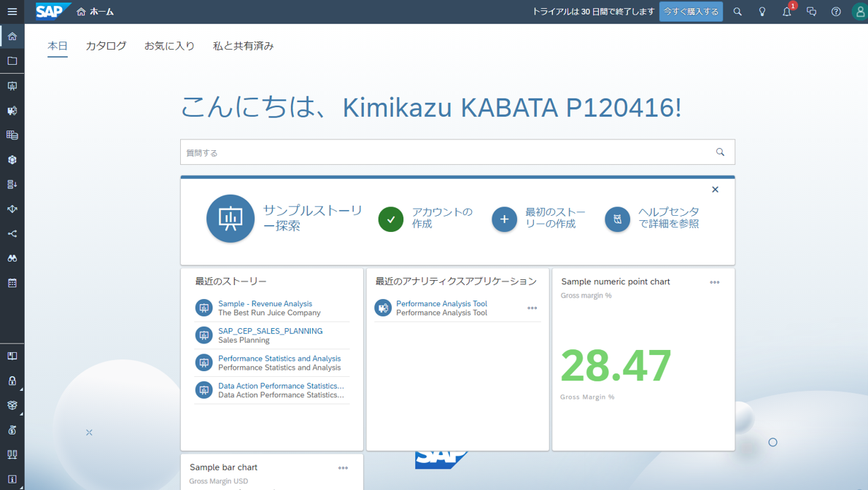Expand the Transport box submenu in the sidebar
Viewport: 868px width, 490px height.
[12, 405]
